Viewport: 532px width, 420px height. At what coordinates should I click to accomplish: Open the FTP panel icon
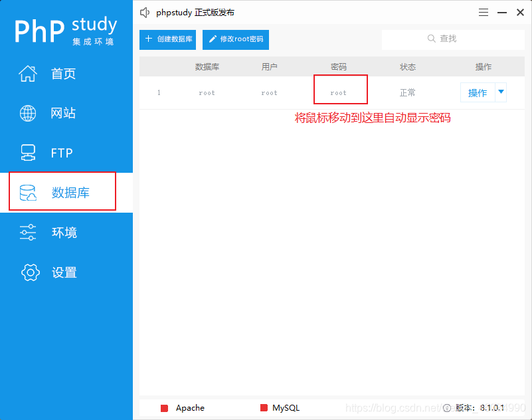click(27, 153)
